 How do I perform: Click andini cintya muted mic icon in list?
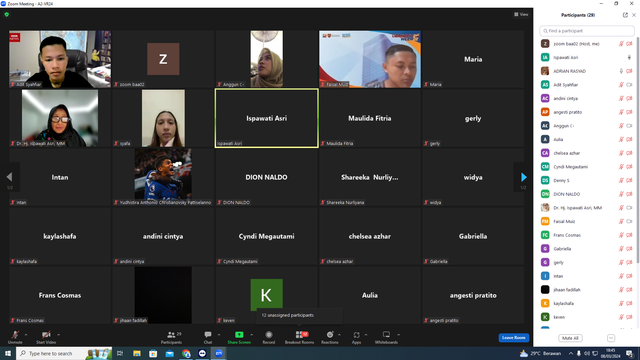pos(621,98)
